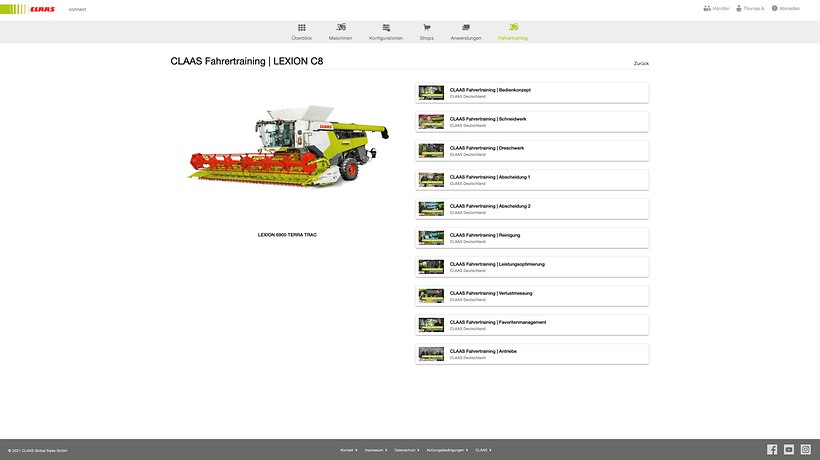Click the LEXION combine harvester image
This screenshot has width=820, height=460.
(289, 146)
